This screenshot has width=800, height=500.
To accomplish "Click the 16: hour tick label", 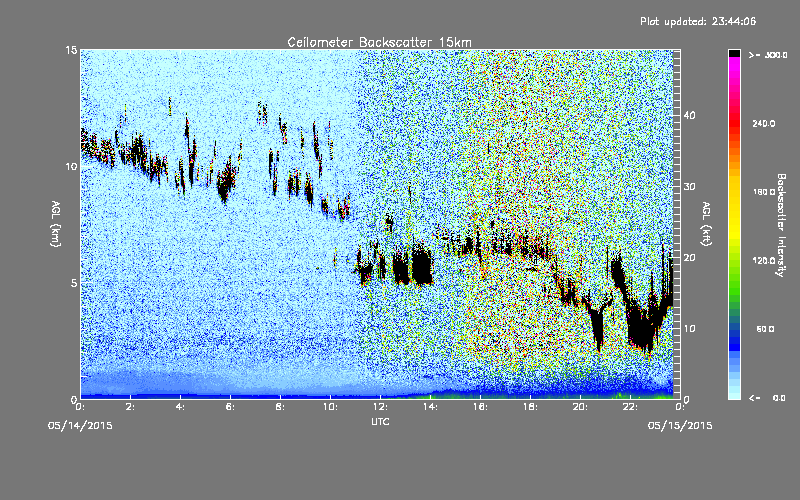I will tap(481, 407).
